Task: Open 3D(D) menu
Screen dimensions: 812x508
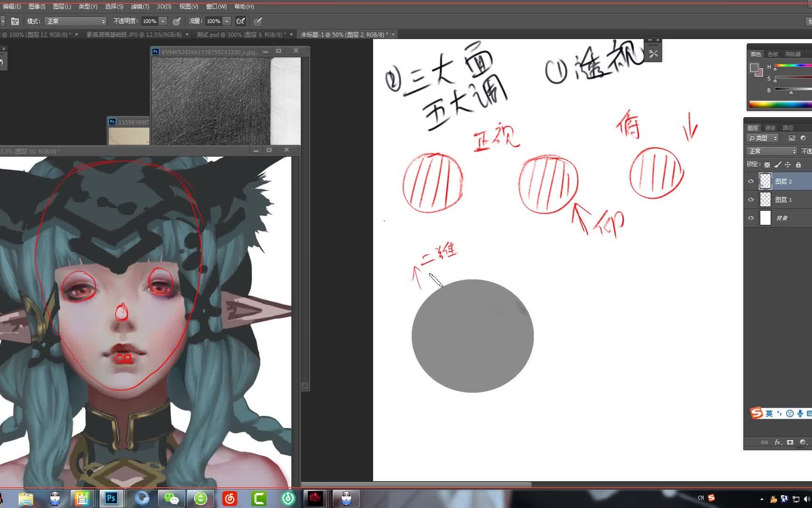Action: tap(164, 7)
